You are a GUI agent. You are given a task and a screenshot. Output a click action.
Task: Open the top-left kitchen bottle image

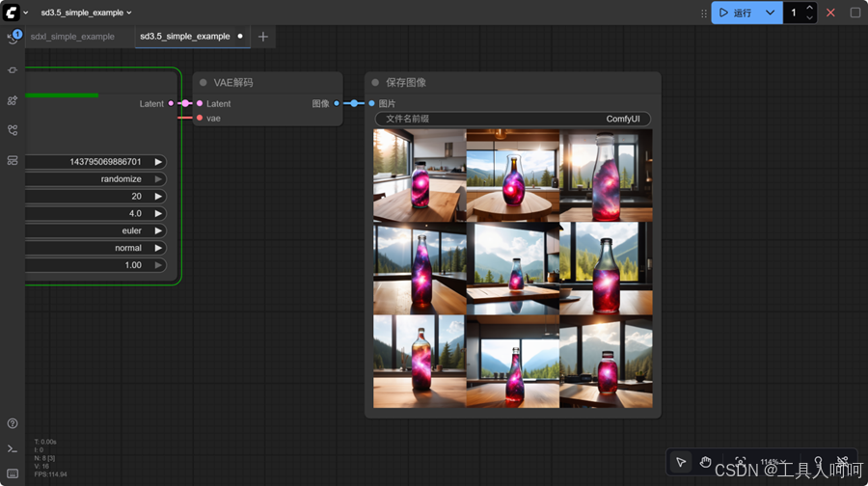tap(420, 175)
